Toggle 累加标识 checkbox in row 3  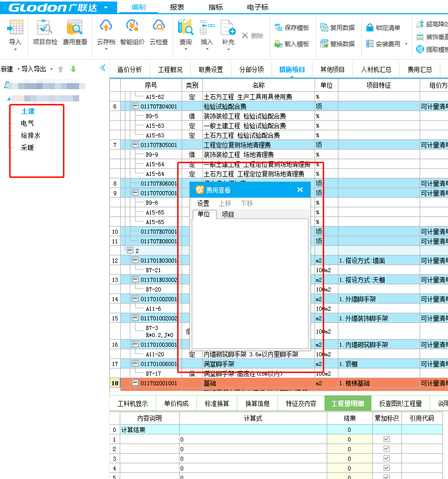click(387, 458)
